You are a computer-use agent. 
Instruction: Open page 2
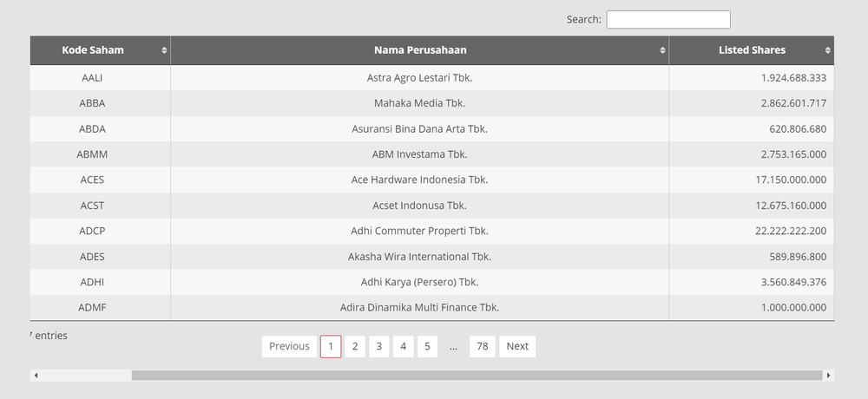[355, 346]
